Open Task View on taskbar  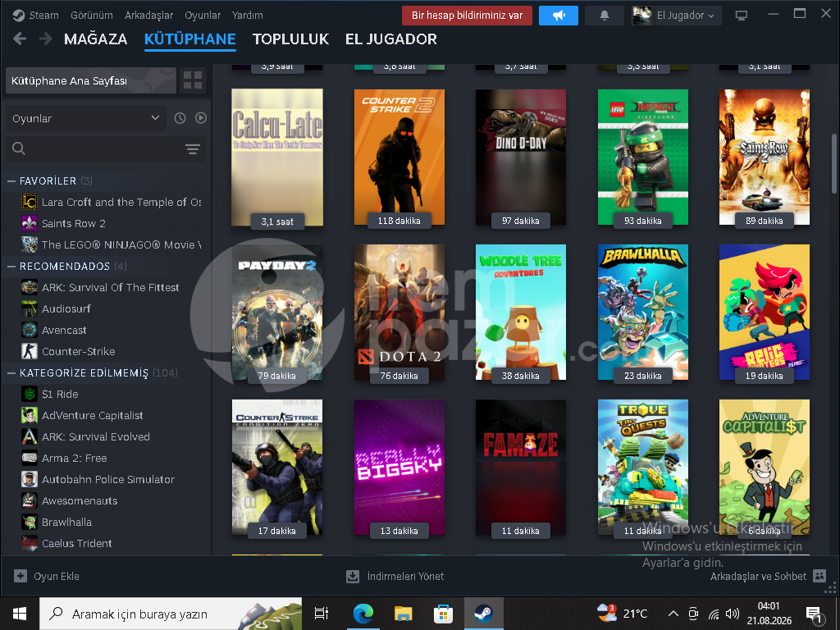coord(322,614)
